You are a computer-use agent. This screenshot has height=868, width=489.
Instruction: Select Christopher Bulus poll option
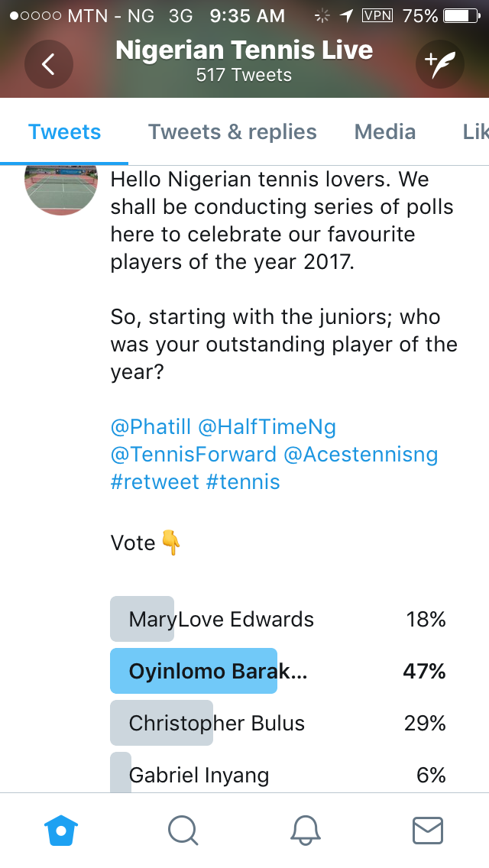coord(278,723)
